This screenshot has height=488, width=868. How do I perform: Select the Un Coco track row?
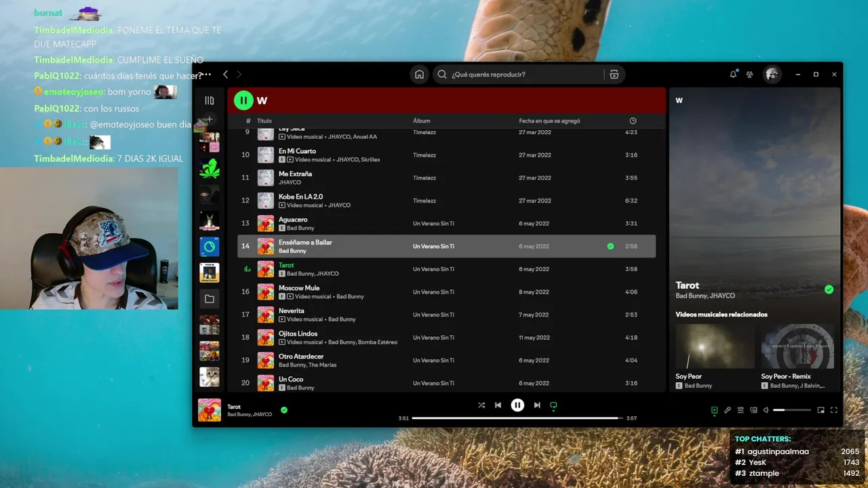[x=446, y=383]
